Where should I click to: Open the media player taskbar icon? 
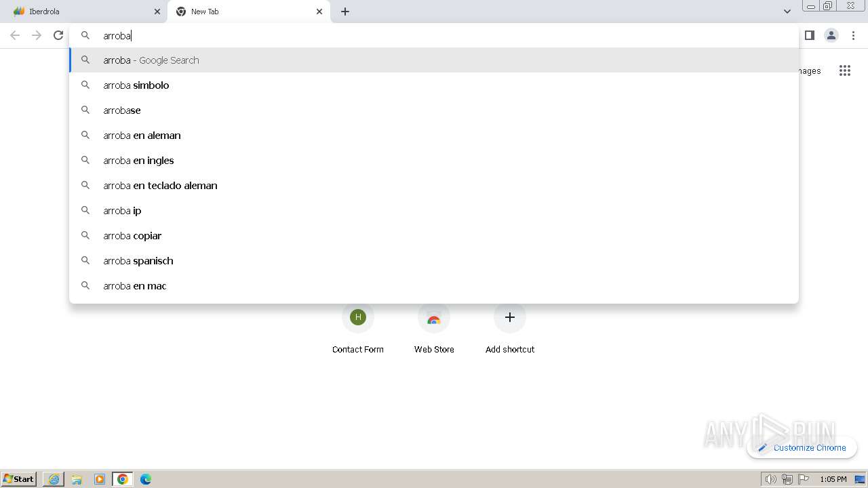click(100, 479)
